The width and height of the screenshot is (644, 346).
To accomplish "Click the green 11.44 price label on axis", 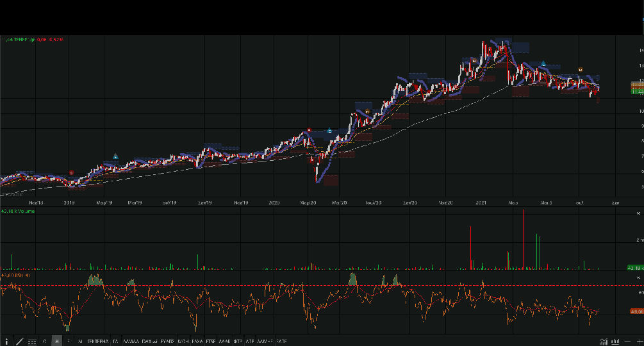I will (636, 92).
